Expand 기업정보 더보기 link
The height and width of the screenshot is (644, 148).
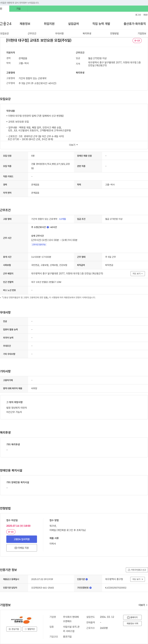pyautogui.click(x=143, y=605)
